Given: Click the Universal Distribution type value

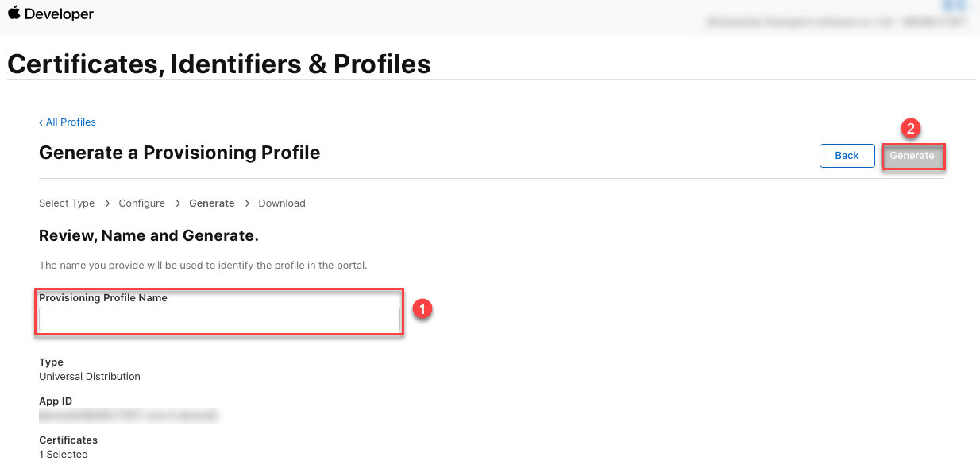Looking at the screenshot, I should click(x=90, y=377).
